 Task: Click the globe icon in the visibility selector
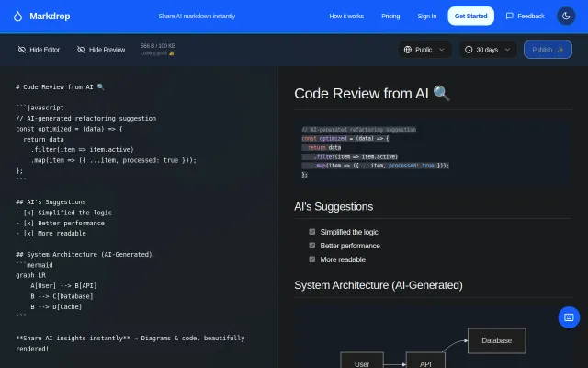408,50
